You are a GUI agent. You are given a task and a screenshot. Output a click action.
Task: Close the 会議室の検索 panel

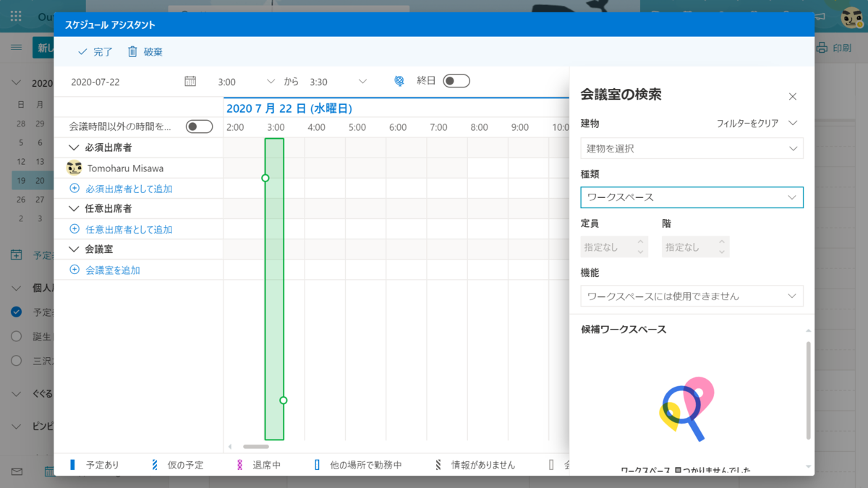(792, 96)
